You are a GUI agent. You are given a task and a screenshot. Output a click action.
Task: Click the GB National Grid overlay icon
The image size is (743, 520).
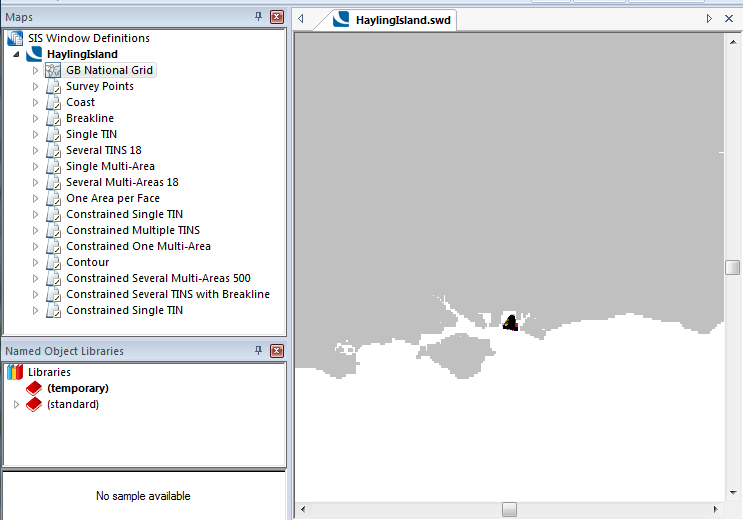point(54,70)
